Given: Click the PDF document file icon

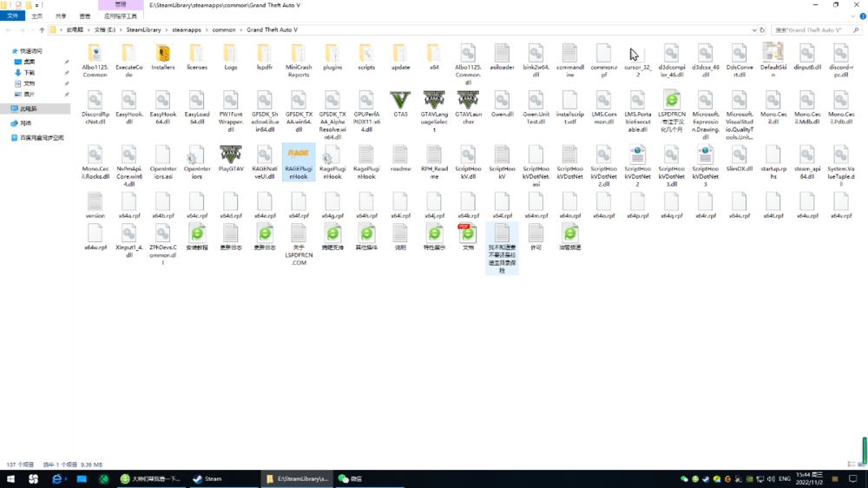Looking at the screenshot, I should [468, 232].
